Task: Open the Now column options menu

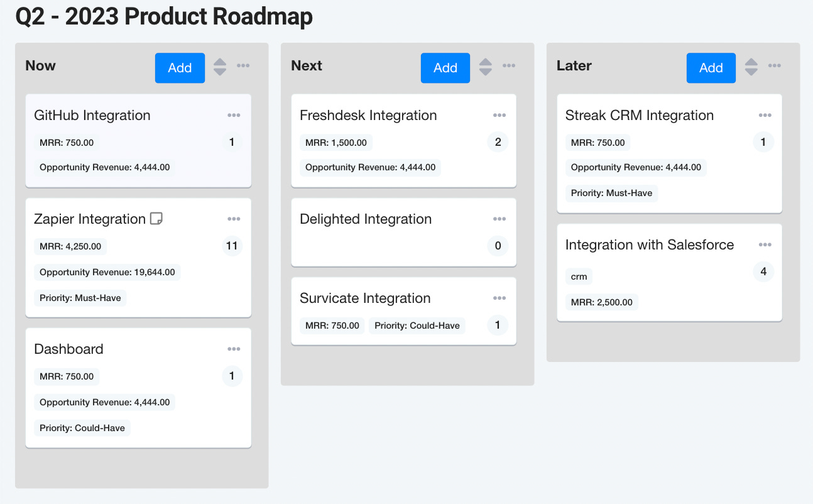Action: pyautogui.click(x=243, y=66)
